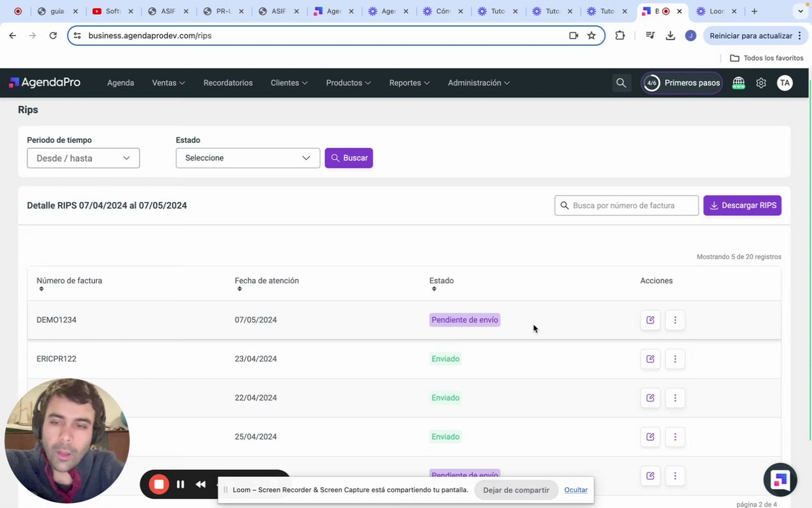The height and width of the screenshot is (508, 812).
Task: Open the search magnifier in the AgendaPro header
Action: (x=621, y=83)
